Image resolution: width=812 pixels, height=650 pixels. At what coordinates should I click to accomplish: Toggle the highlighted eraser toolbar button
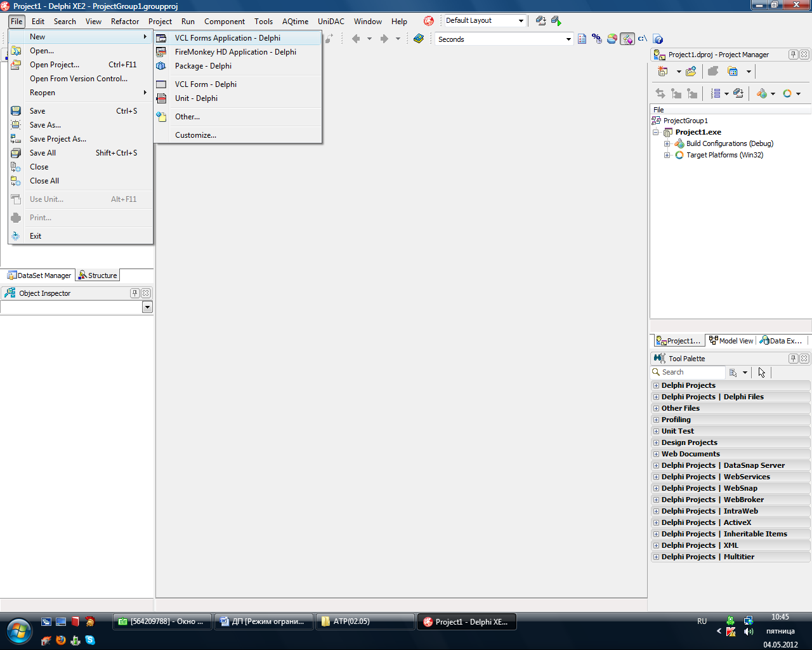627,39
